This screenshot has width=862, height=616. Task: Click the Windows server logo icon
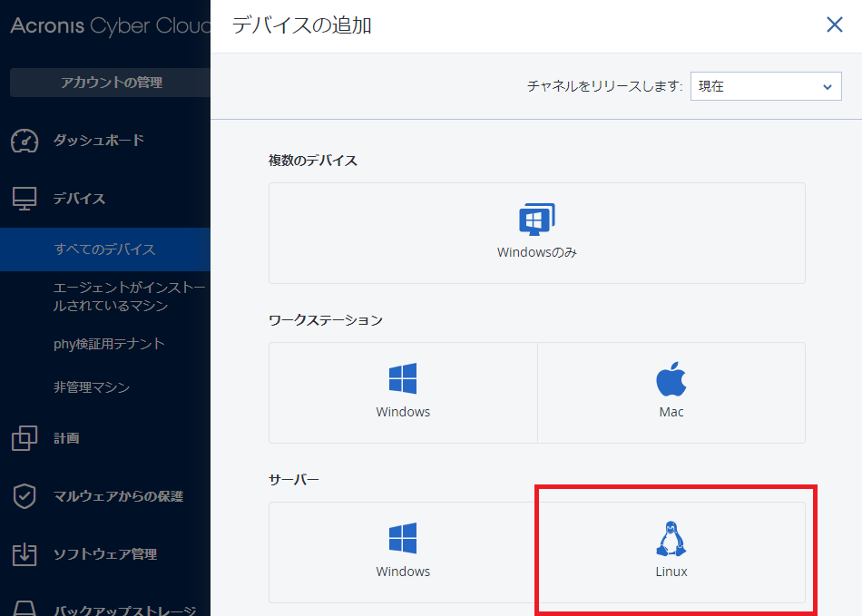[403, 538]
